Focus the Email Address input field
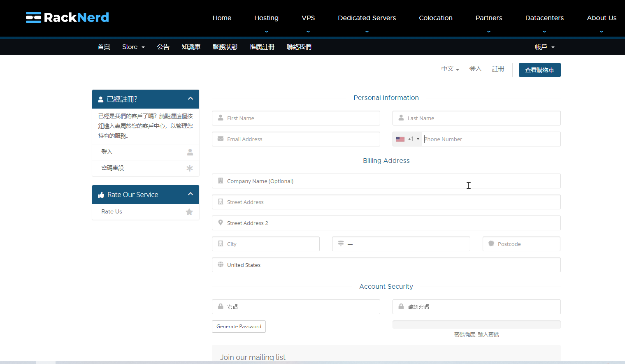The image size is (625, 364). 296,139
